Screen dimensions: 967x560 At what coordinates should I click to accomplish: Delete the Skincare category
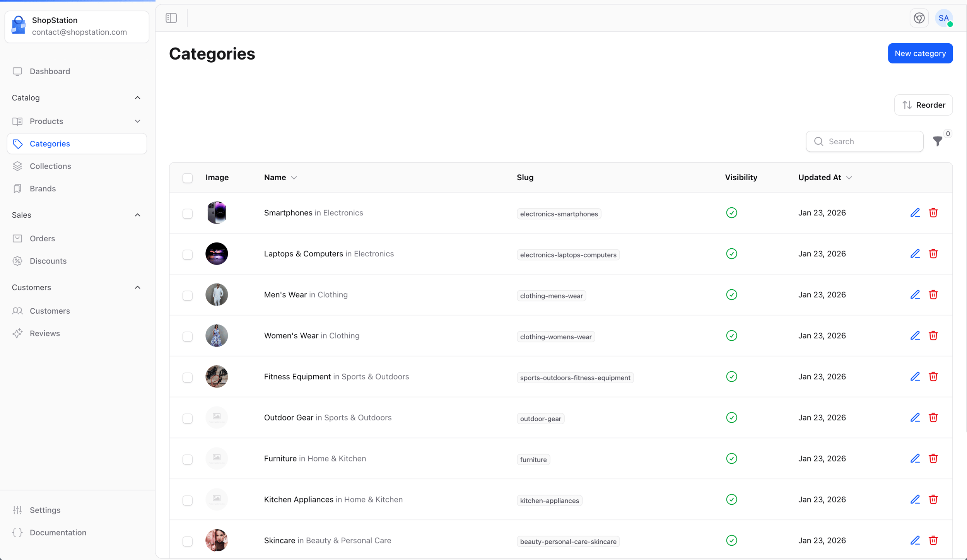(x=933, y=541)
